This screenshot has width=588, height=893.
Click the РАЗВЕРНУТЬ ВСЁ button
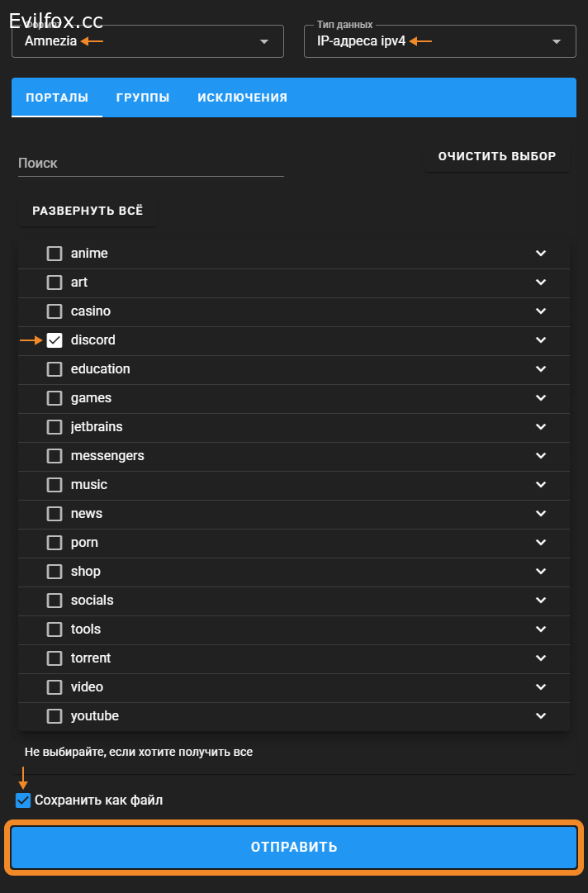[88, 211]
